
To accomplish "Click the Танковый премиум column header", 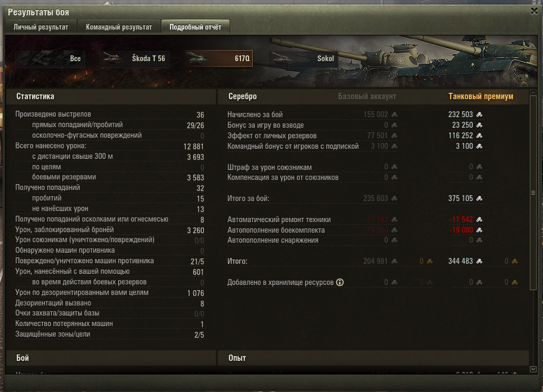I will [x=481, y=96].
